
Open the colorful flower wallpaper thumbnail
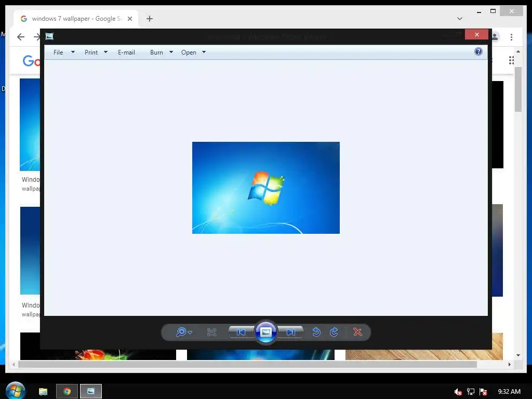tap(98, 354)
